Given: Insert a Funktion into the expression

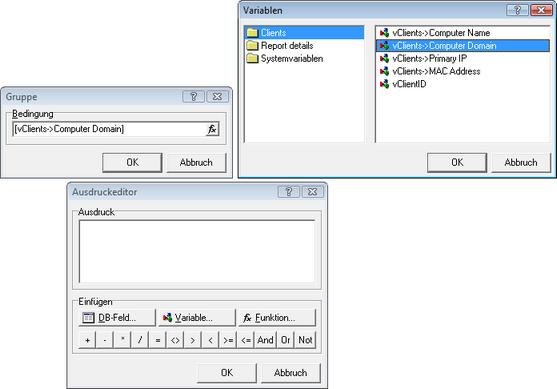Looking at the screenshot, I should tap(277, 317).
